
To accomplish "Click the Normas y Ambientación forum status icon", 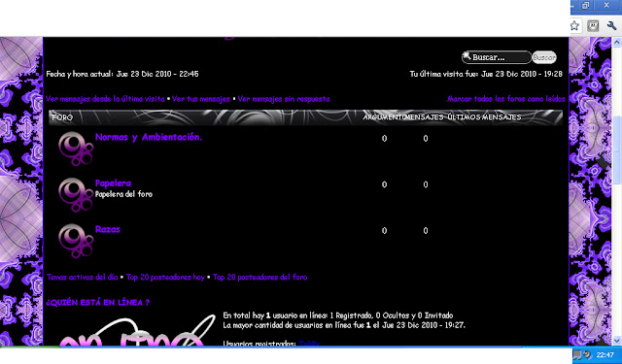I will click(x=76, y=149).
